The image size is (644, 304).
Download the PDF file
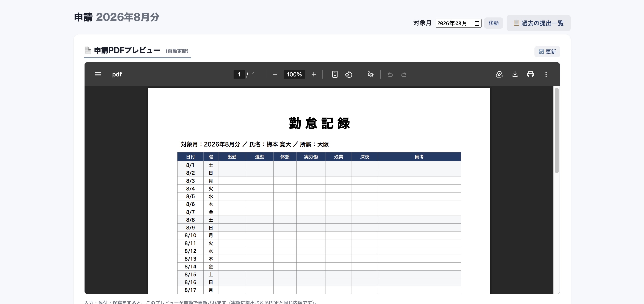point(515,74)
